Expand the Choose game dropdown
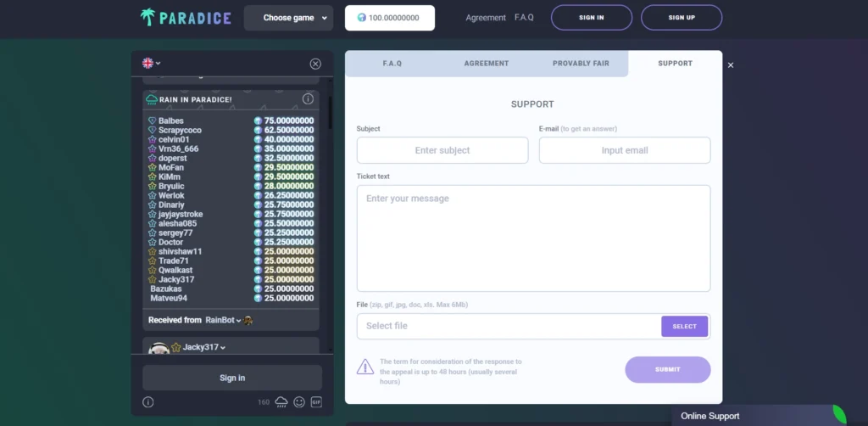 [x=288, y=18]
